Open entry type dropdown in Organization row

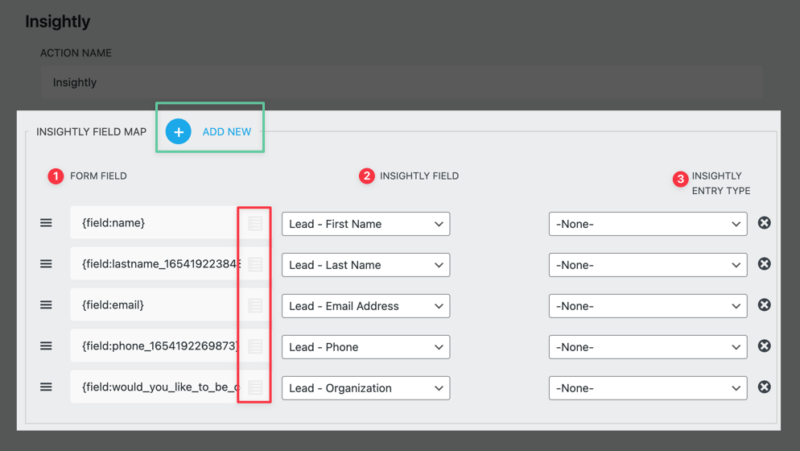648,388
